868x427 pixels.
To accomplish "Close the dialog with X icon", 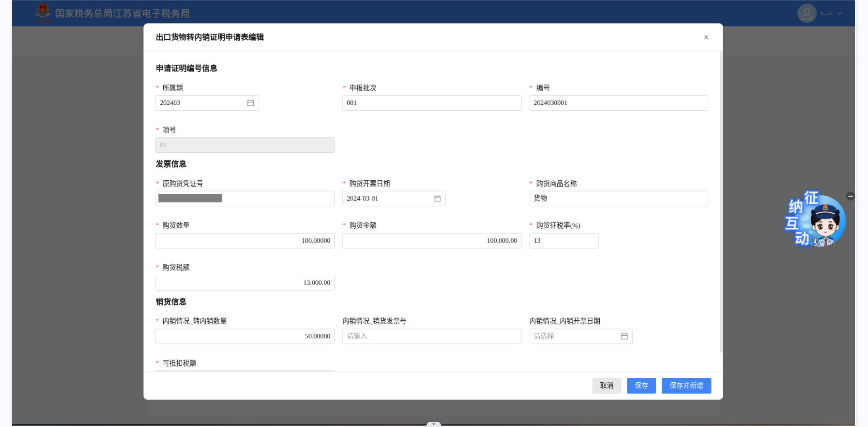I will pyautogui.click(x=706, y=38).
